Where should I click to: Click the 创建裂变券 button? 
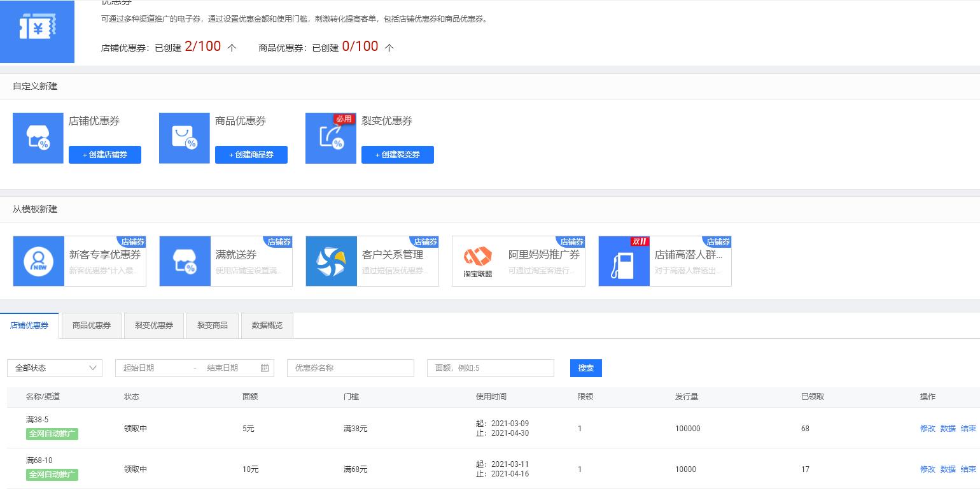(398, 154)
